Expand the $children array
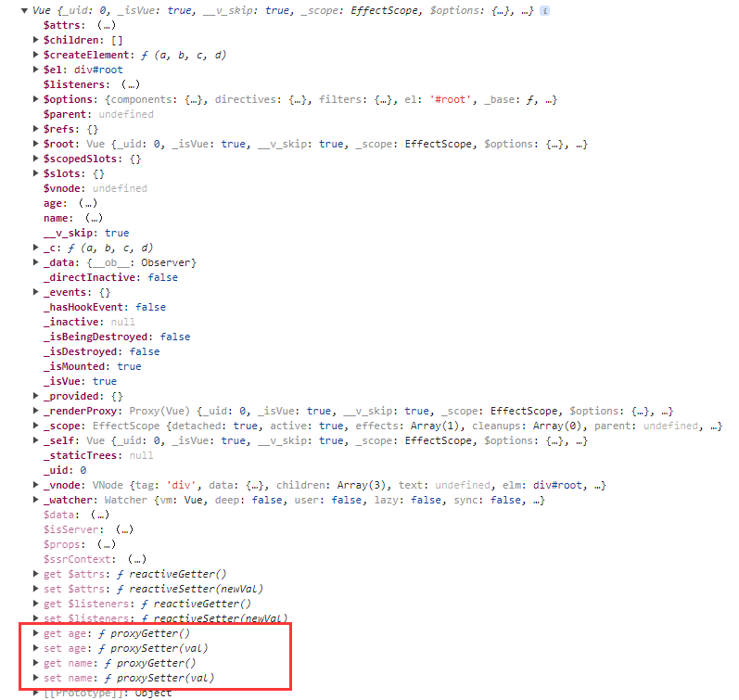This screenshot has width=739, height=700. 35,40
